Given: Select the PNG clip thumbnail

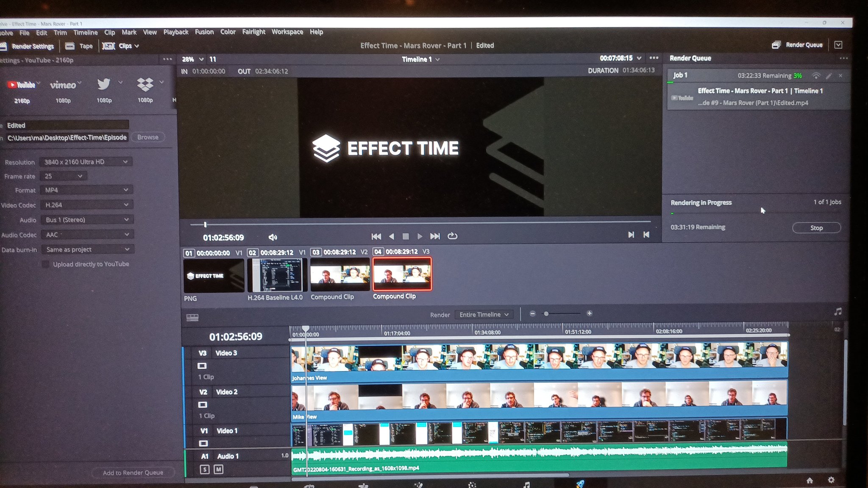Looking at the screenshot, I should click(x=214, y=274).
